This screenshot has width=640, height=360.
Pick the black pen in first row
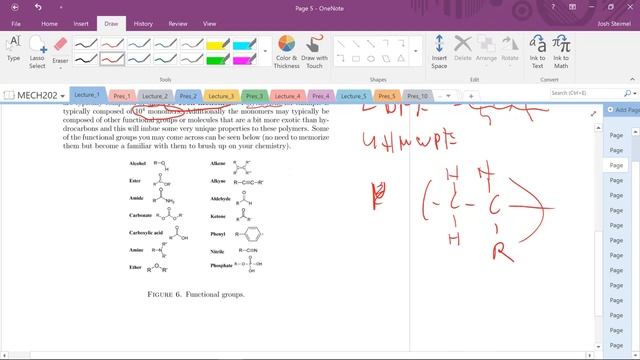click(86, 44)
